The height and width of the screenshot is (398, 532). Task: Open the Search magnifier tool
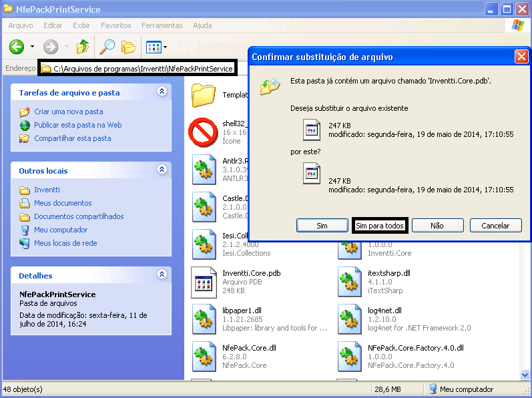[x=107, y=47]
